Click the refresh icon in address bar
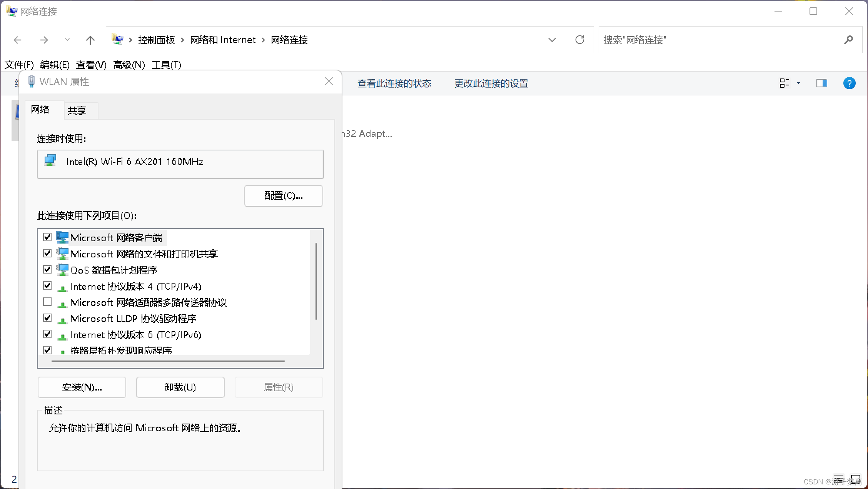 point(580,40)
